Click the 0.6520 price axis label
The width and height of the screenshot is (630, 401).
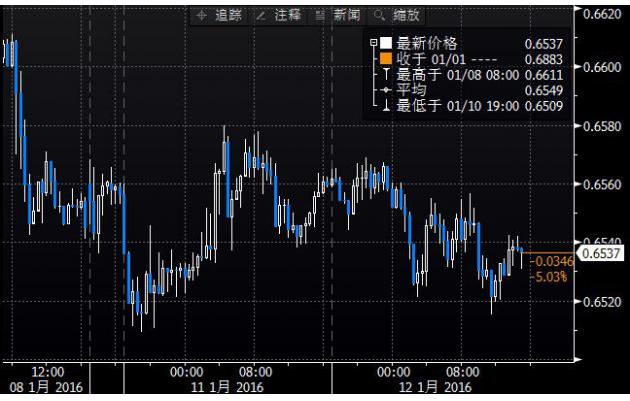[602, 302]
